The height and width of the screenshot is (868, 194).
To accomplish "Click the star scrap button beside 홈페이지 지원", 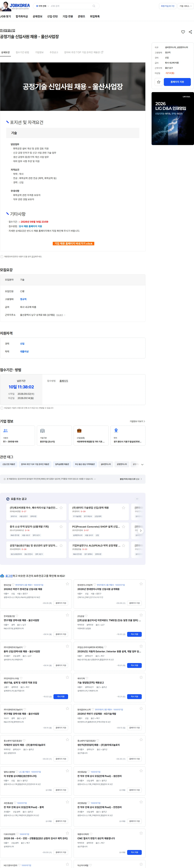I will 159,82.
